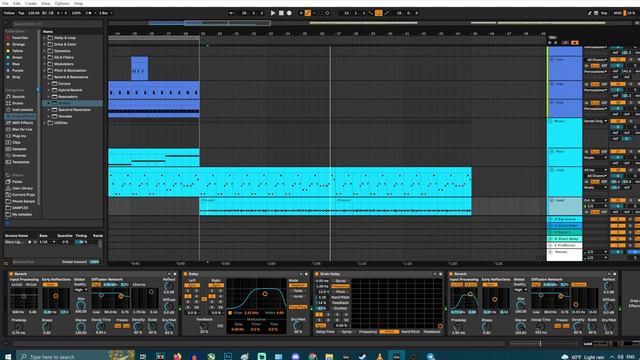Open Discord from the taskbar

click(x=296, y=357)
